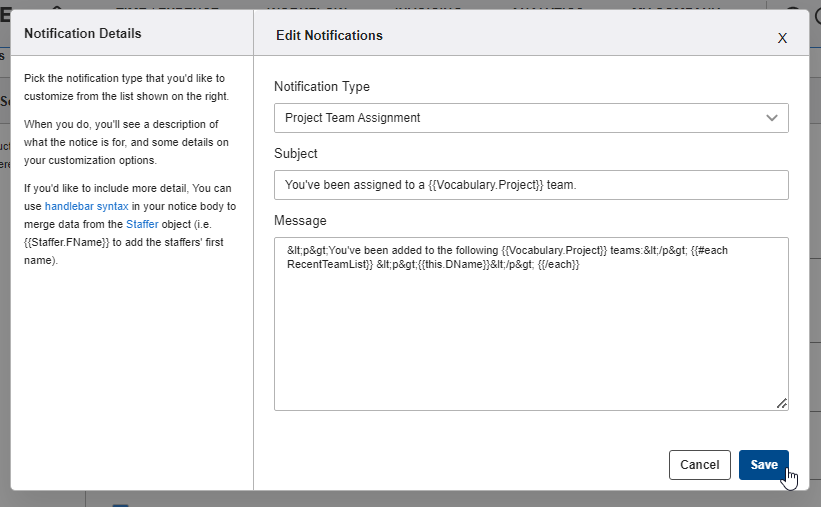Click the Message field label
Image resolution: width=821 pixels, height=507 pixels.
[300, 220]
